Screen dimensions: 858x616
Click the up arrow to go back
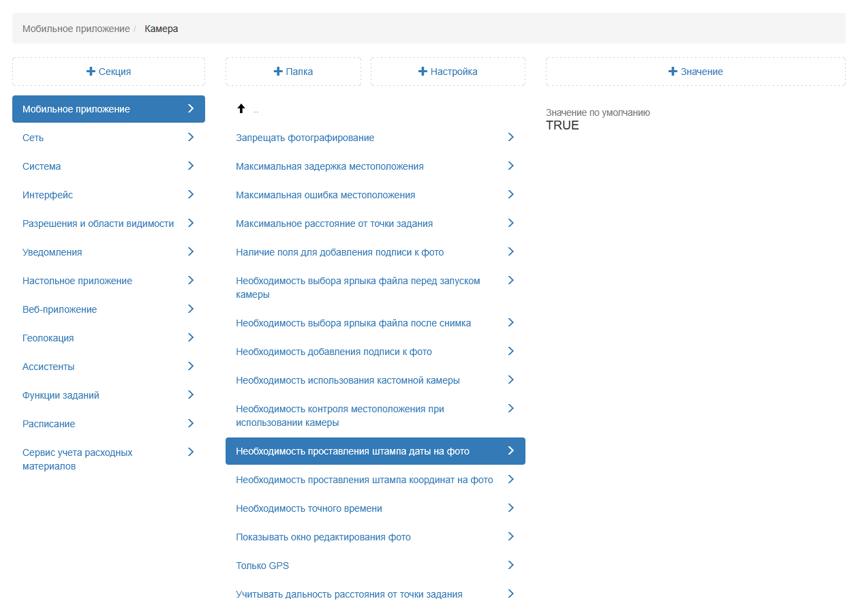pyautogui.click(x=241, y=109)
